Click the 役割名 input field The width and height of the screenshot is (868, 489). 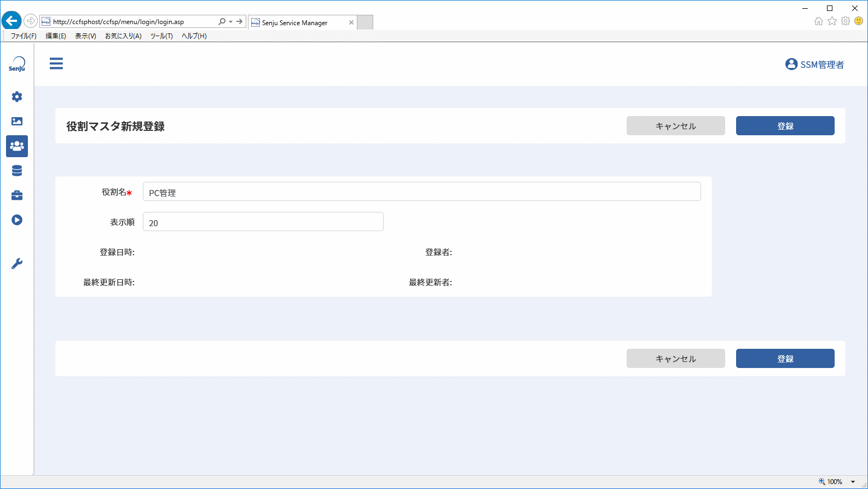click(x=421, y=192)
